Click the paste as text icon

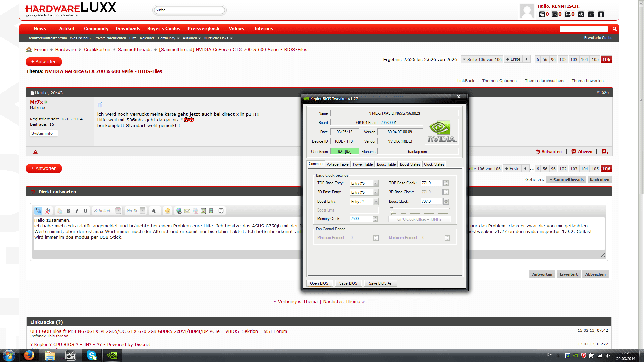click(x=59, y=211)
